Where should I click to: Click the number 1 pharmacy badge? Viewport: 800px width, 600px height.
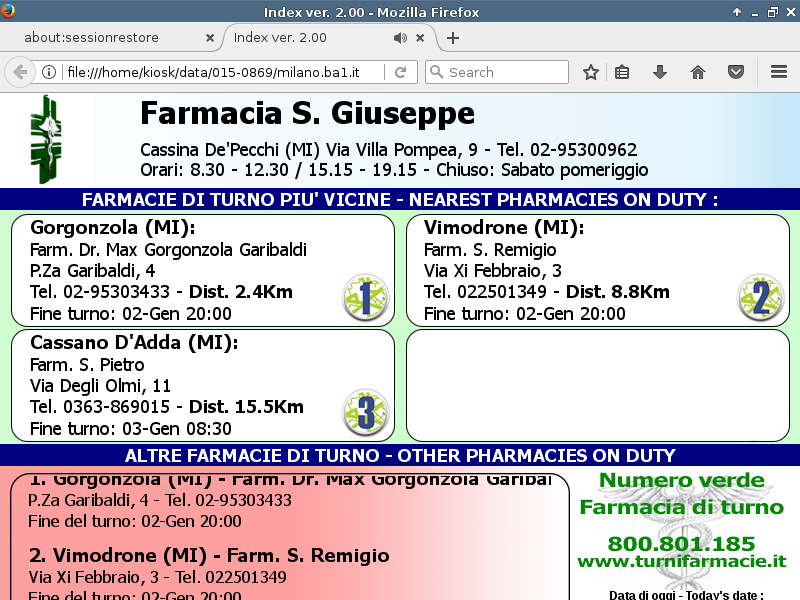tap(364, 297)
